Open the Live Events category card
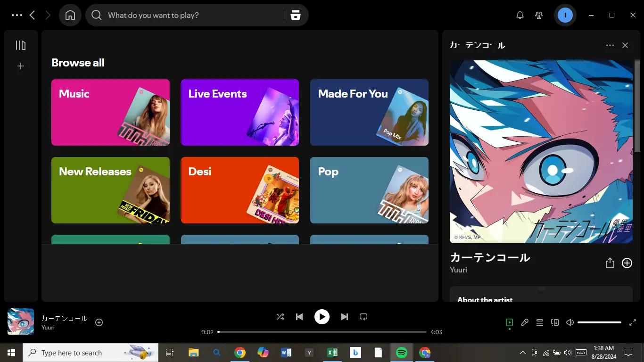Image resolution: width=644 pixels, height=362 pixels. click(240, 112)
